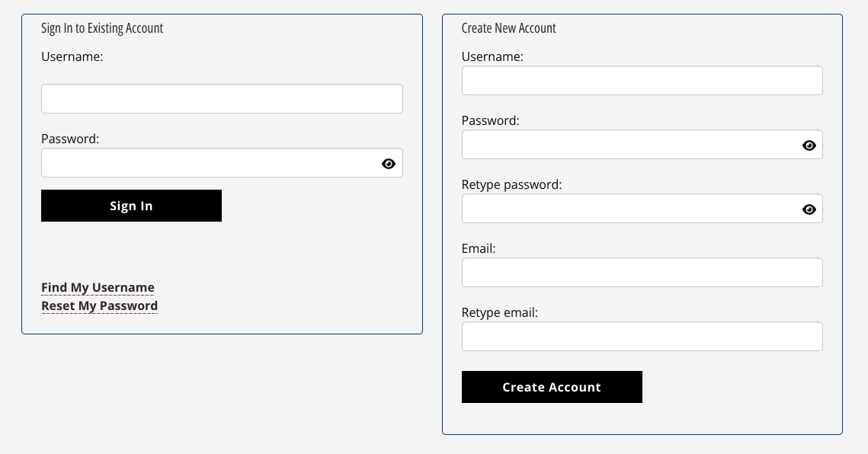
Task: Click the "Email:" field label
Action: click(x=479, y=248)
